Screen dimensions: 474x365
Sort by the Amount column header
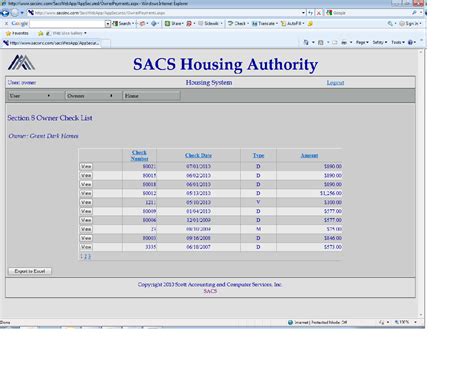click(309, 155)
